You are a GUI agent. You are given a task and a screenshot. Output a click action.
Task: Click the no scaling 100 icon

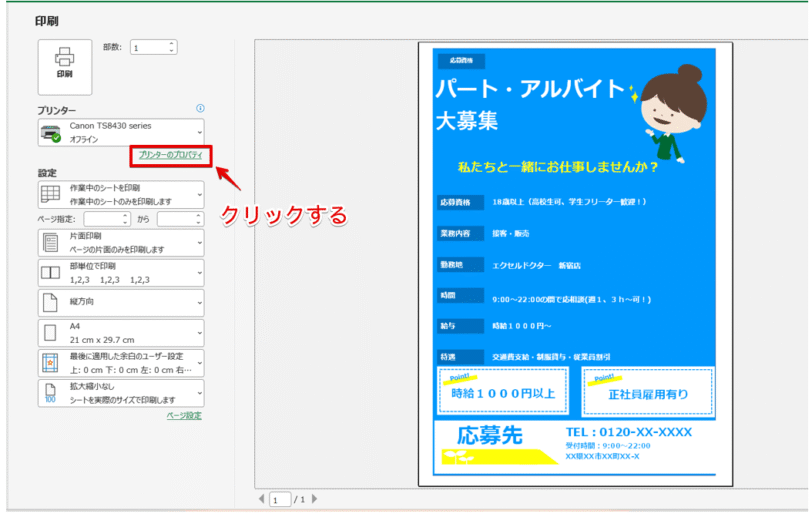50,393
